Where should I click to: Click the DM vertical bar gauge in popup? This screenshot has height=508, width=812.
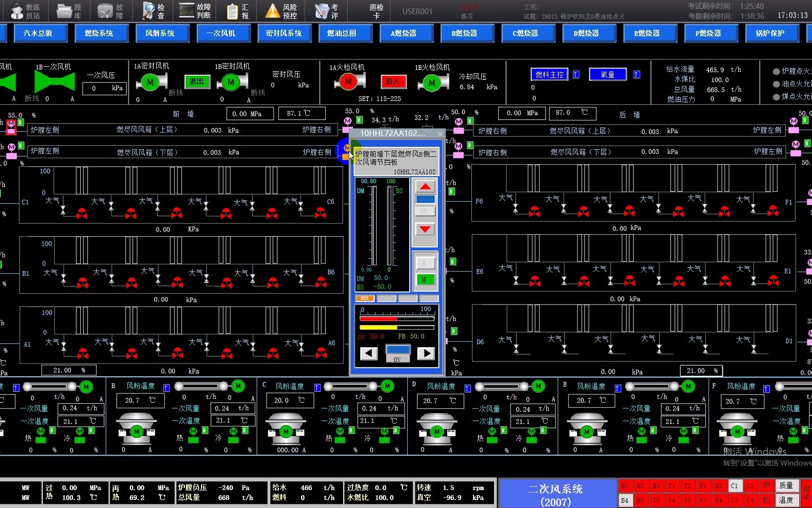[x=374, y=226]
